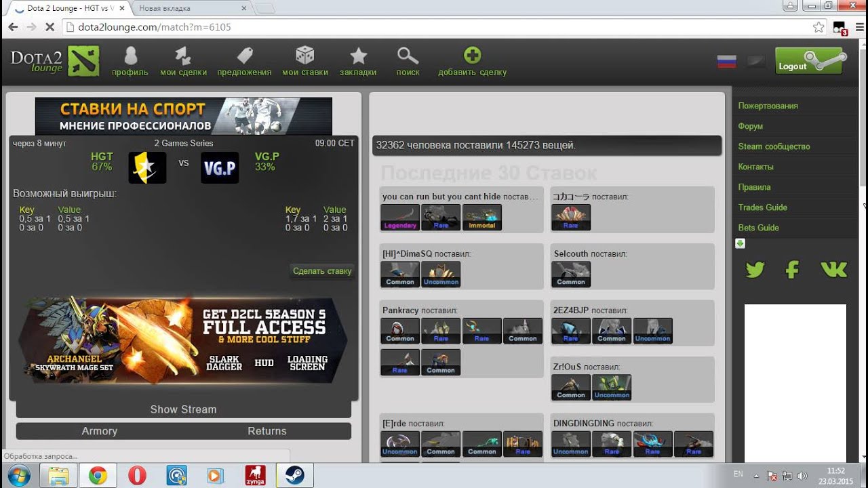Click the Immortal item in first bet
This screenshot has width=868, height=488.
tap(482, 218)
